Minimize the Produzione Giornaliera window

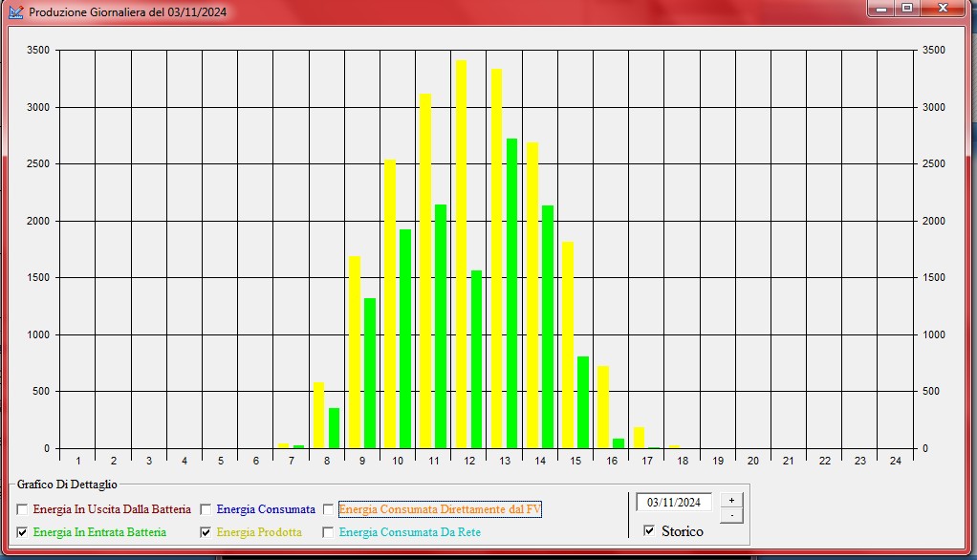pyautogui.click(x=879, y=9)
